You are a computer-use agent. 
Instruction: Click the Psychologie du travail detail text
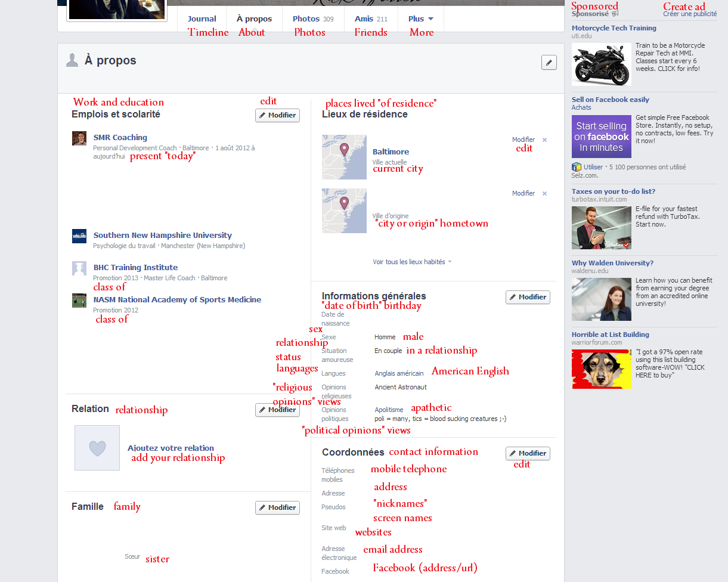(124, 246)
